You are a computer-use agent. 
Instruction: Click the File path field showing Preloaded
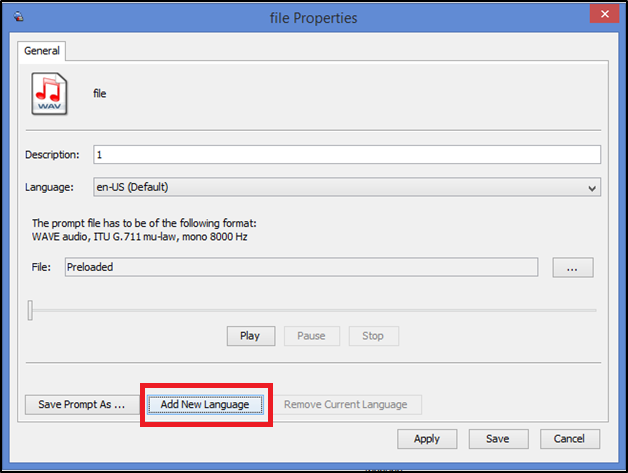[x=301, y=267]
